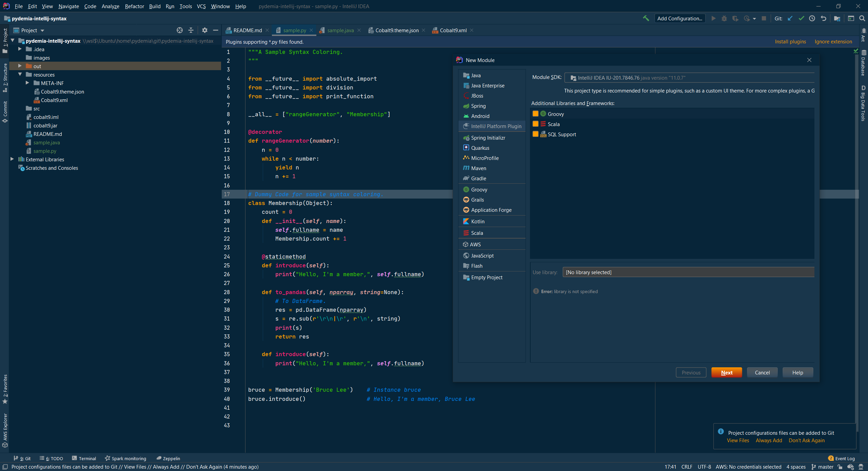Enable the Groovy library checkbox
This screenshot has width=868, height=471.
pyautogui.click(x=535, y=114)
